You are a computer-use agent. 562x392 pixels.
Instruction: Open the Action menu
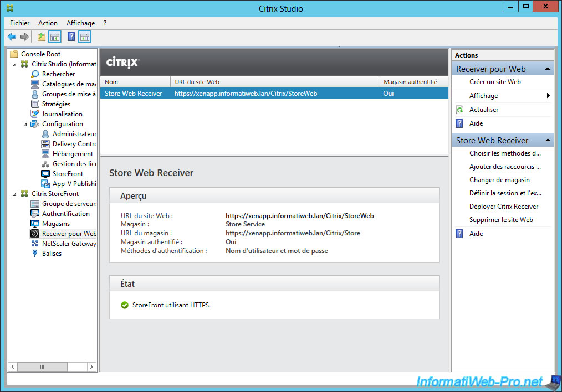(48, 23)
